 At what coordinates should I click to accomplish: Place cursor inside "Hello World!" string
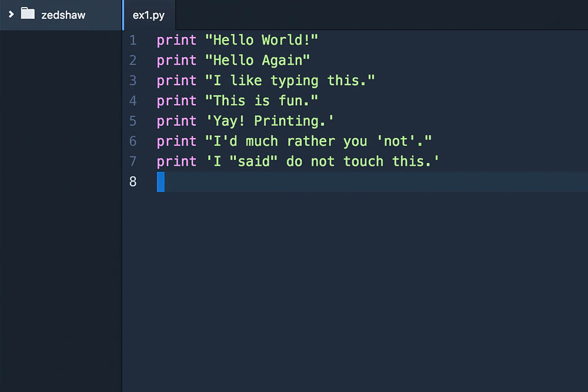[262, 40]
